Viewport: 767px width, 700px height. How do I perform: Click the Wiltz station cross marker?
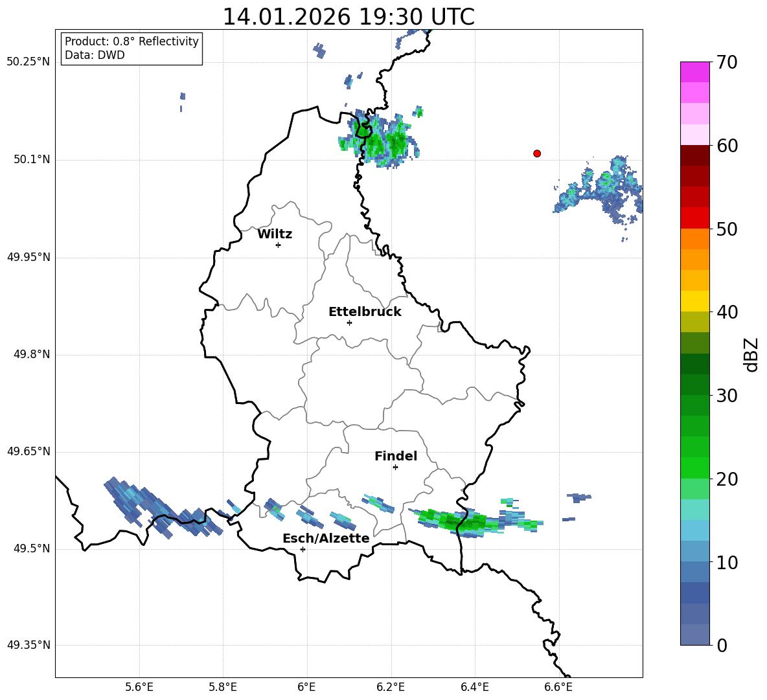pos(278,245)
